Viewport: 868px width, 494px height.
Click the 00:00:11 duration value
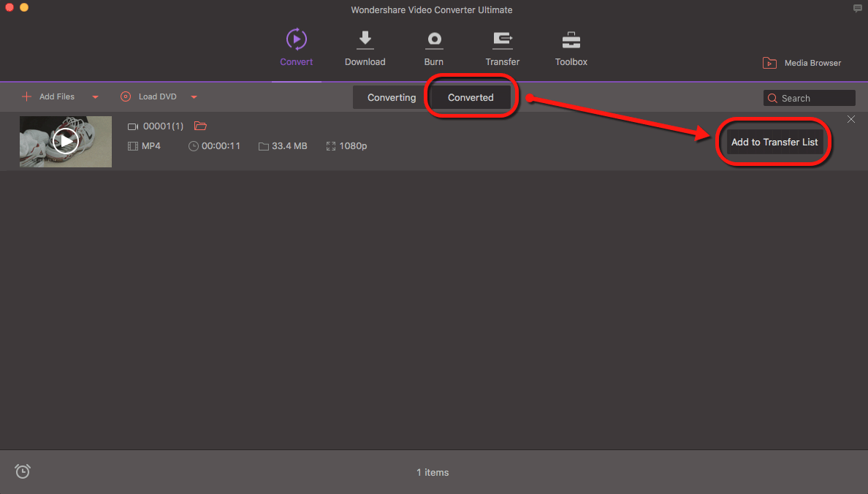tap(221, 146)
